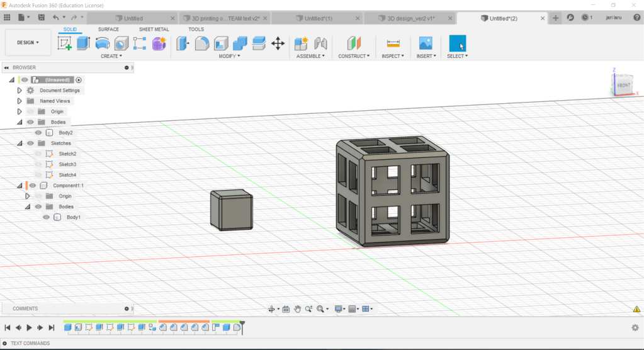Image resolution: width=644 pixels, height=350 pixels.
Task: Hide Body1 with its eye icon
Action: point(46,217)
